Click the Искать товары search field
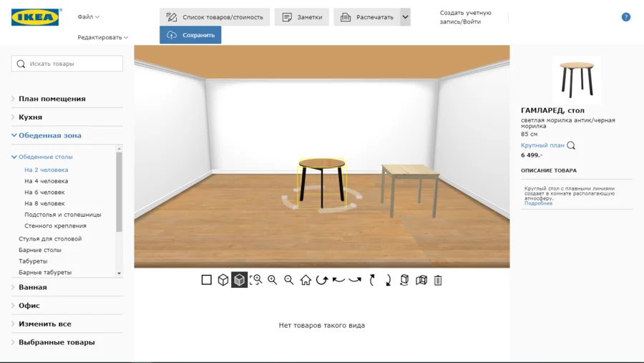The height and width of the screenshot is (363, 644). click(67, 64)
